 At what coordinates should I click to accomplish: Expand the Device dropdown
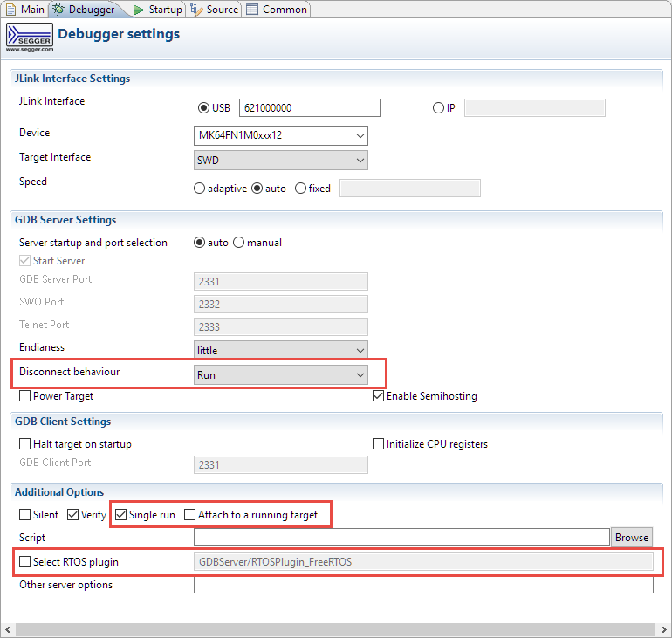pyautogui.click(x=280, y=136)
